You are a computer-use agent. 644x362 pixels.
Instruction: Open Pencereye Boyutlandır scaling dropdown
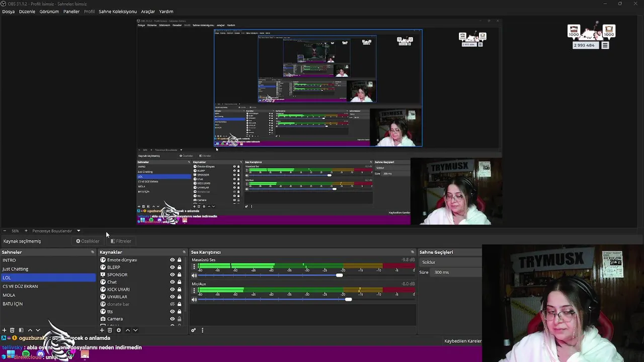coord(56,231)
